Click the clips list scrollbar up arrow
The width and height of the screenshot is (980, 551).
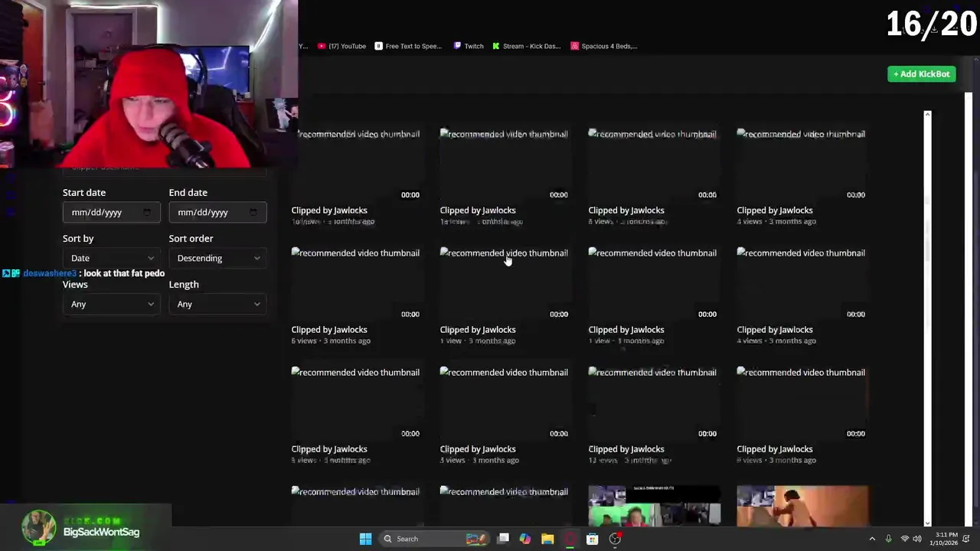click(927, 115)
